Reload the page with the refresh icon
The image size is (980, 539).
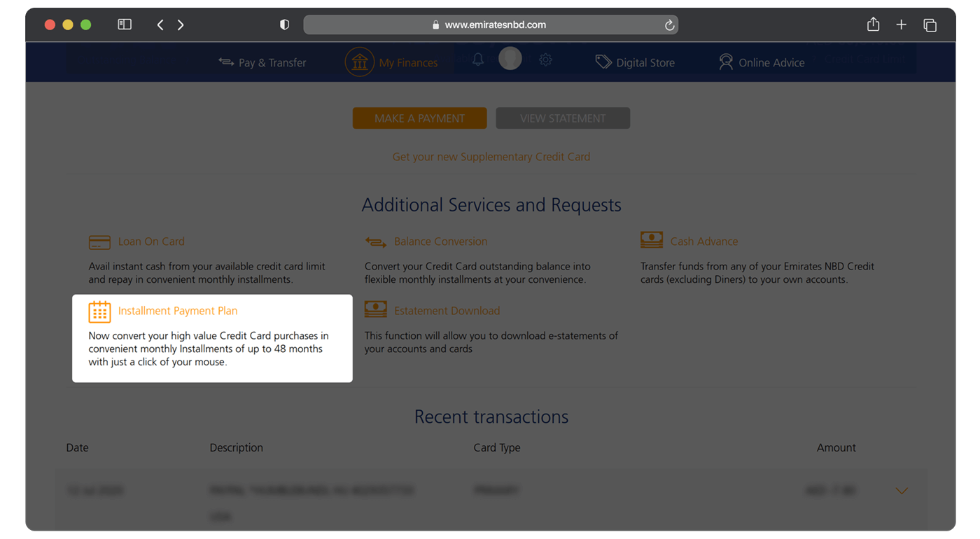tap(669, 25)
